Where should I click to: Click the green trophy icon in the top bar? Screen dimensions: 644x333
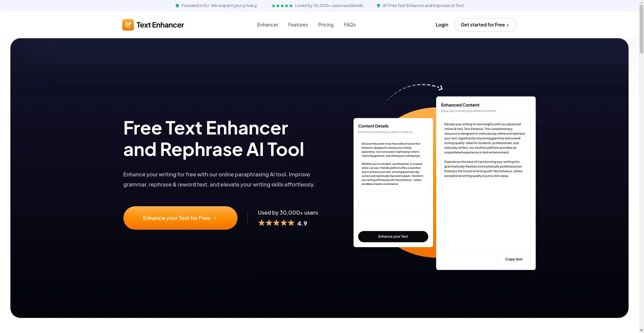click(x=378, y=6)
